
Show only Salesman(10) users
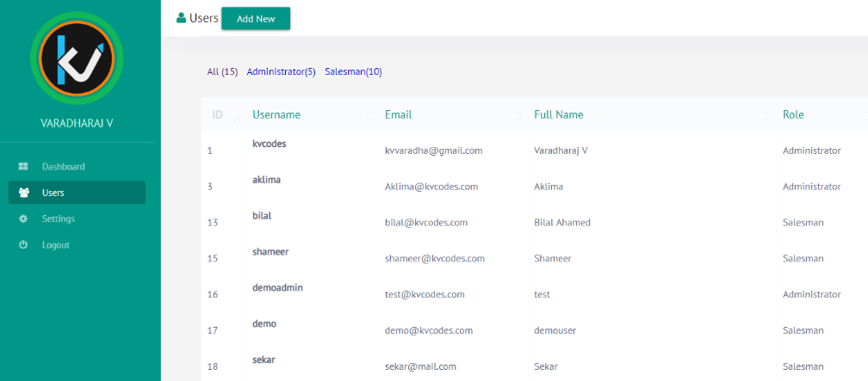[353, 72]
